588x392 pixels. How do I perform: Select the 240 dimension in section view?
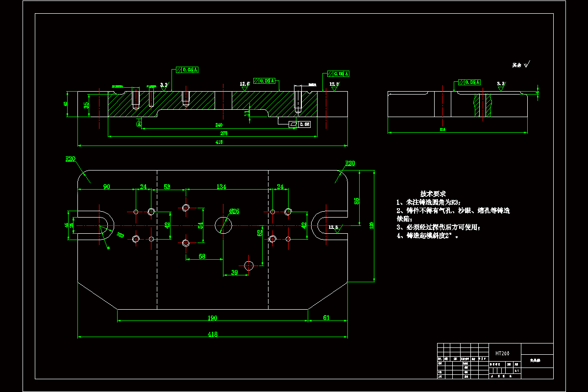pos(219,125)
